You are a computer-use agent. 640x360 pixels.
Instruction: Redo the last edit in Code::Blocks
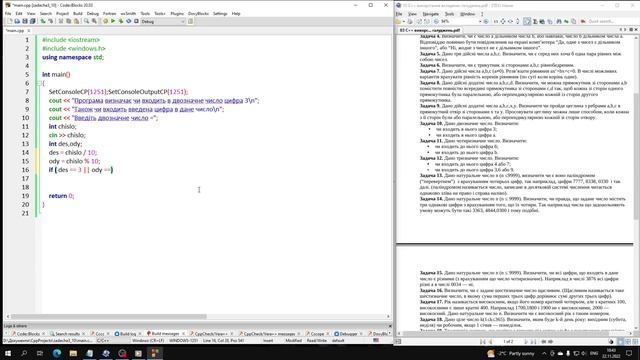pyautogui.click(x=51, y=21)
